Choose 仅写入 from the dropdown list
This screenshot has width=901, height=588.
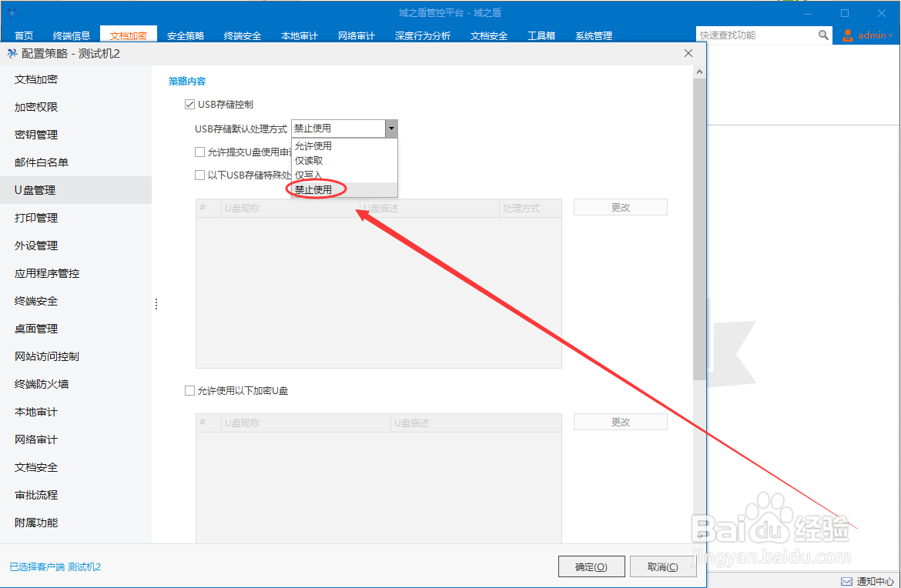coord(344,175)
